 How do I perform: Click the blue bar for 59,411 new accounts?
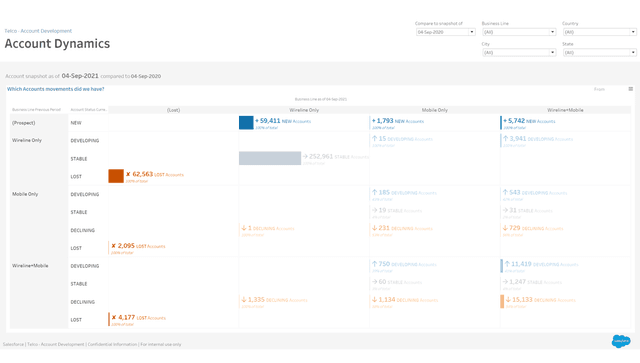pos(246,123)
